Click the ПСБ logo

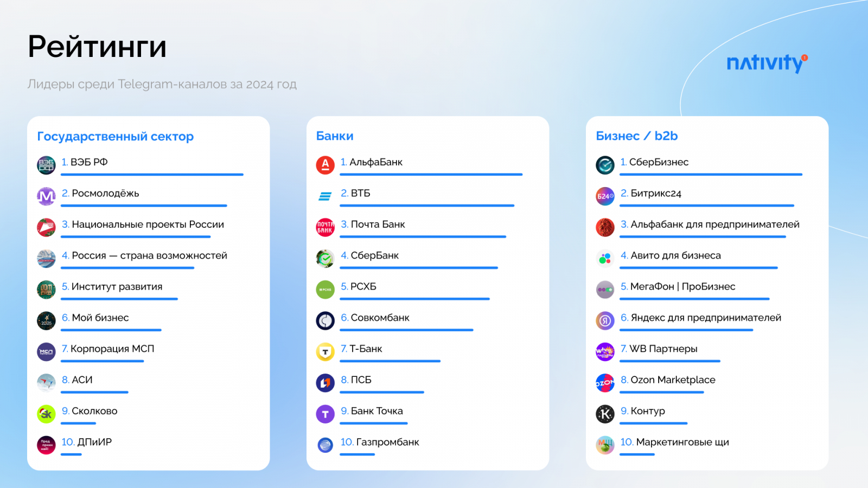tap(325, 383)
